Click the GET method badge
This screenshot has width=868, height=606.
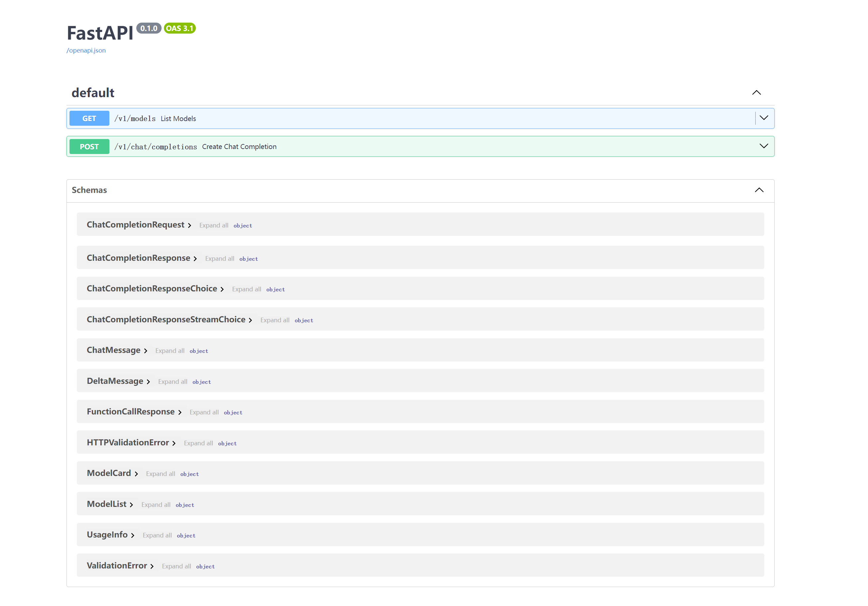click(89, 118)
